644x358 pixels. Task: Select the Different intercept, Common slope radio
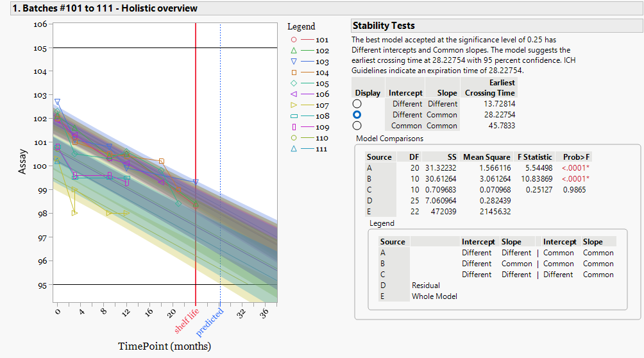(357, 115)
